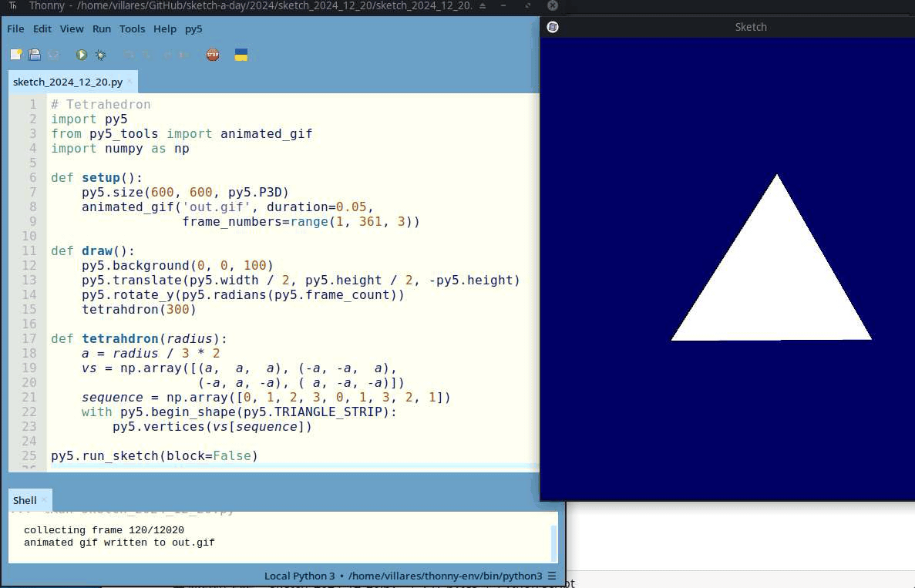Open the py5 menu
This screenshot has width=915, height=588.
pos(193,29)
